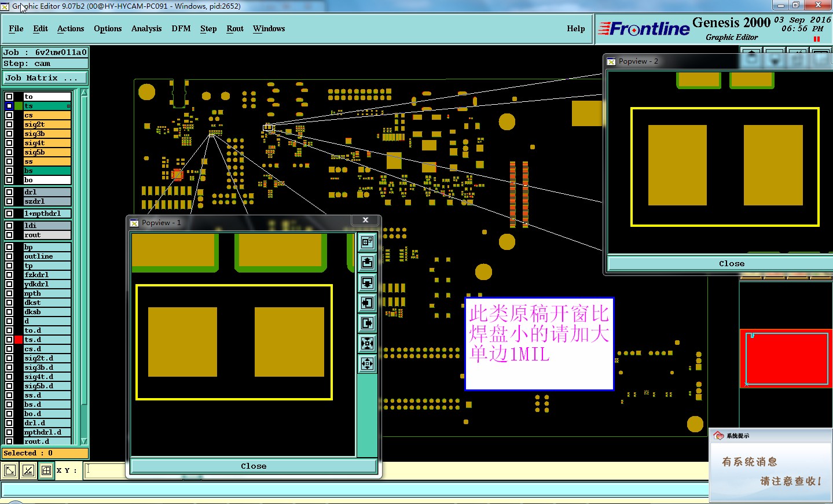Image resolution: width=833 pixels, height=504 pixels.
Task: Toggle display checkbox for layer 'ts'
Action: coord(9,106)
